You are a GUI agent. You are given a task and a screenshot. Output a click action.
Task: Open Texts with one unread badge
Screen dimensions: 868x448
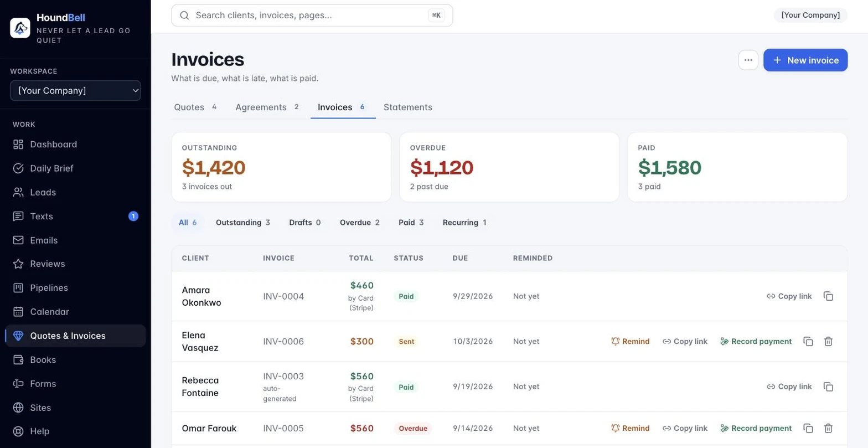tap(75, 216)
